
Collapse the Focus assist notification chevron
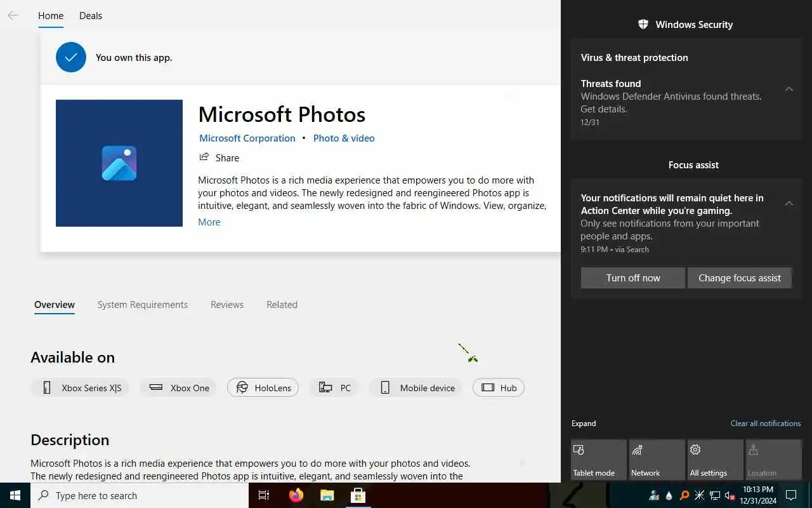(x=789, y=203)
